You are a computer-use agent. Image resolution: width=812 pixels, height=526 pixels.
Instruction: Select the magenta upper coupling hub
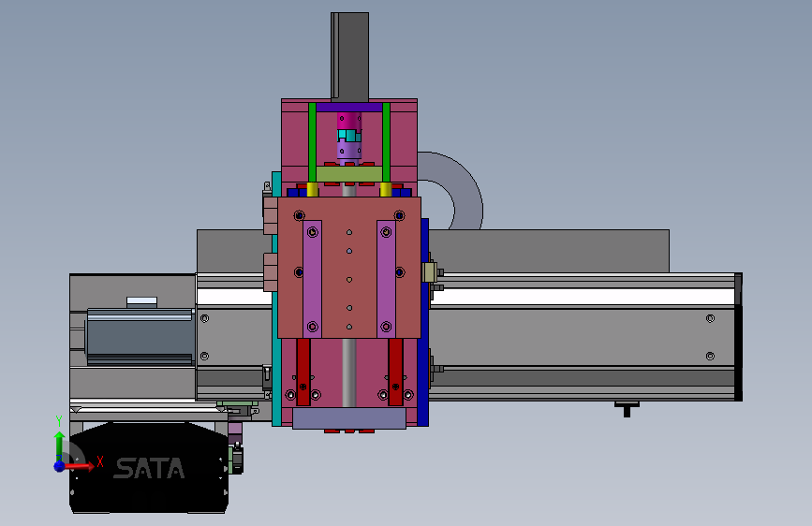pyautogui.click(x=349, y=121)
